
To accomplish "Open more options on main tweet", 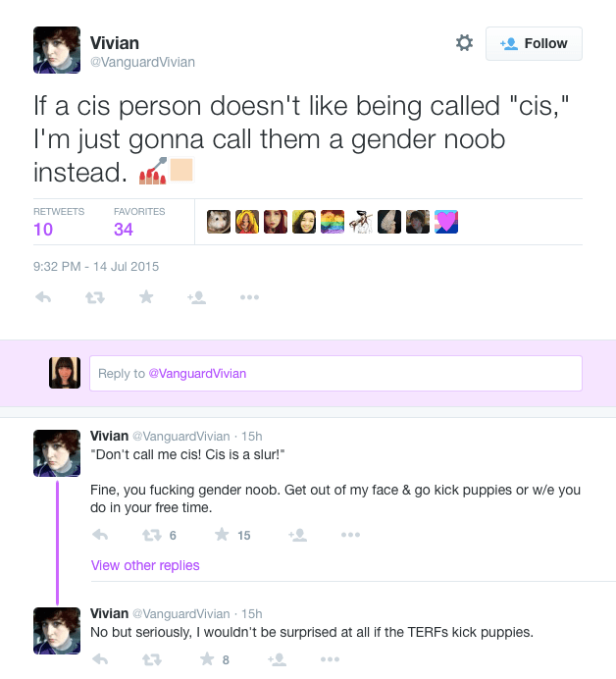I will point(249,297).
